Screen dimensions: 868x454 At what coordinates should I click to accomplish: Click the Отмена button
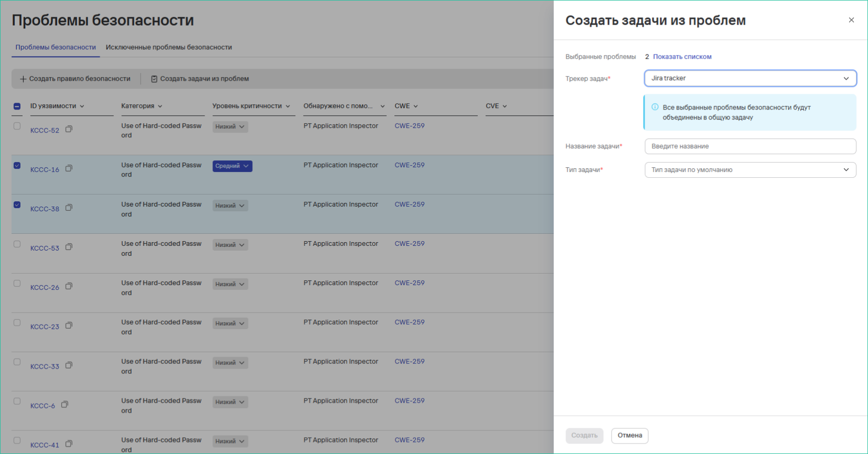tap(629, 435)
